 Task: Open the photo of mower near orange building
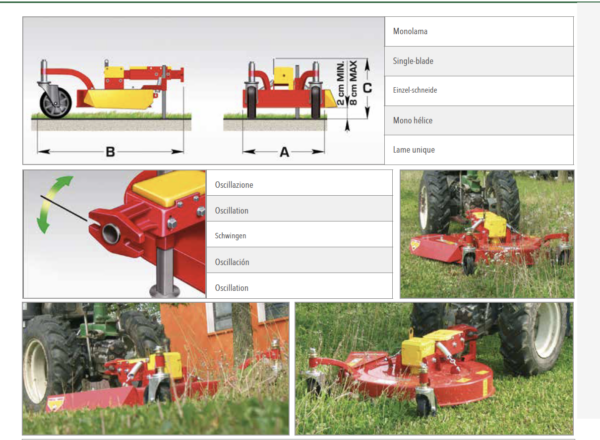coord(156,368)
